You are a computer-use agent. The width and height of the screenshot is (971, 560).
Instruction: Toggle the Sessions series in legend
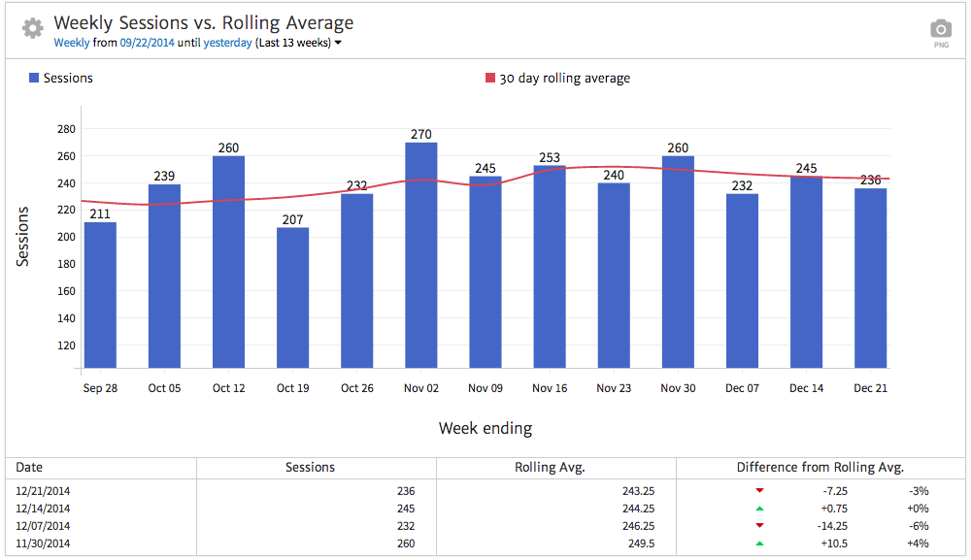[x=68, y=78]
